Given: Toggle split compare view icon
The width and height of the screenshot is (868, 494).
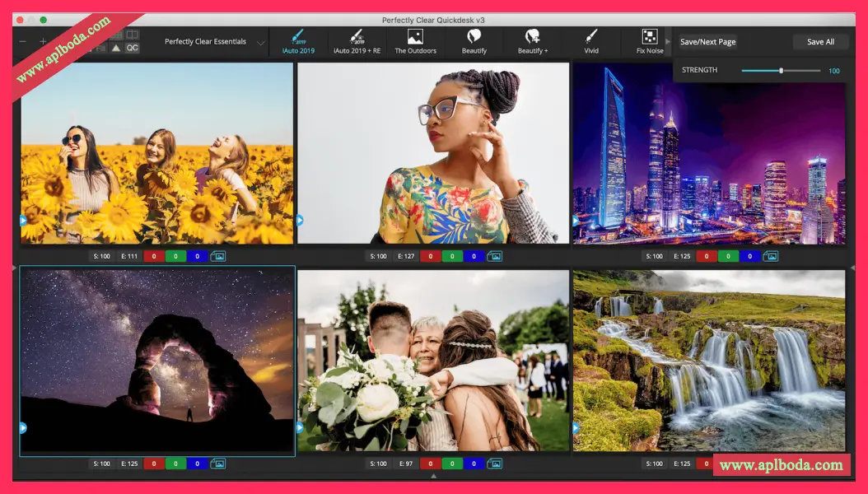Looking at the screenshot, I should coord(132,35).
